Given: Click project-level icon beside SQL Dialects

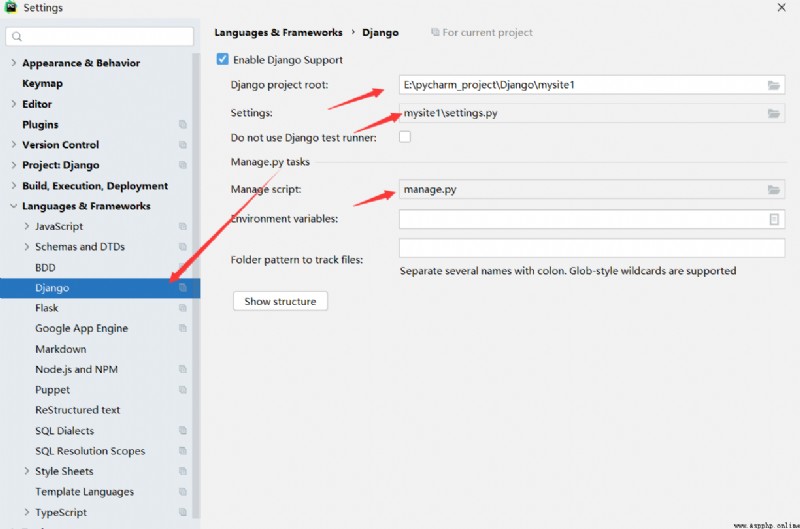Looking at the screenshot, I should [183, 431].
